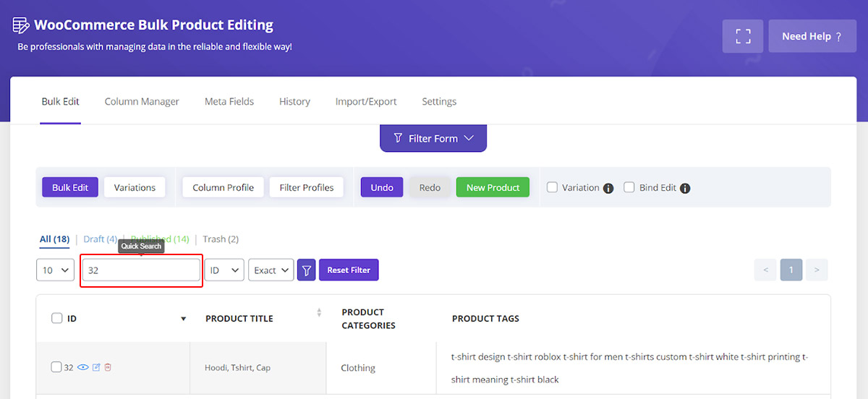Click the Variation info icon
The height and width of the screenshot is (399, 868).
608,188
